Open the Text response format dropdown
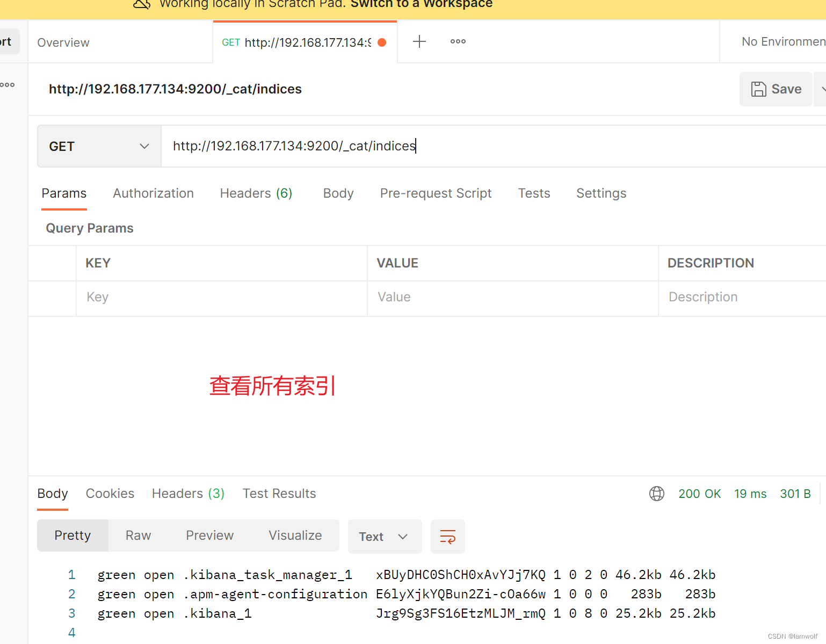The height and width of the screenshot is (644, 826). pyautogui.click(x=385, y=537)
